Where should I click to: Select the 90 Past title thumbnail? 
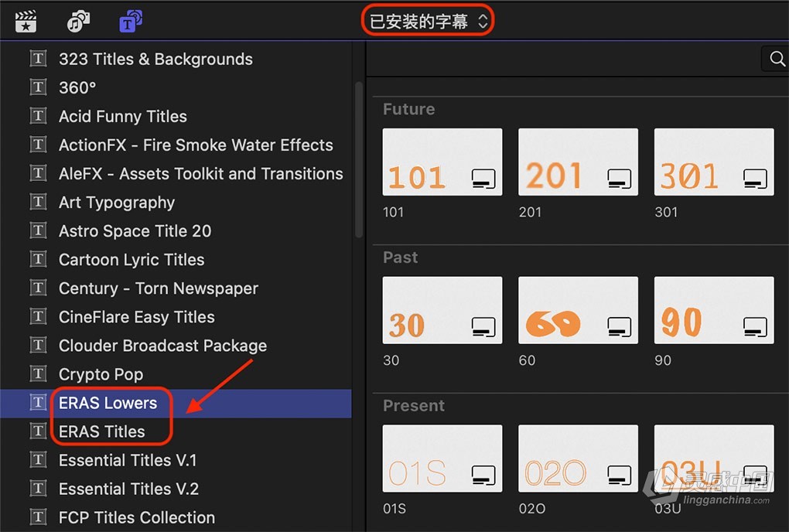pyautogui.click(x=714, y=310)
